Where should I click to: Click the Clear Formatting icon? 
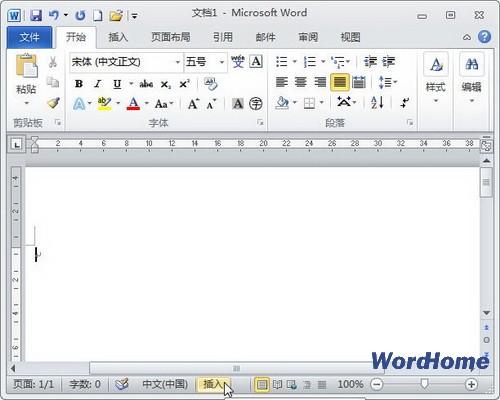(x=211, y=84)
